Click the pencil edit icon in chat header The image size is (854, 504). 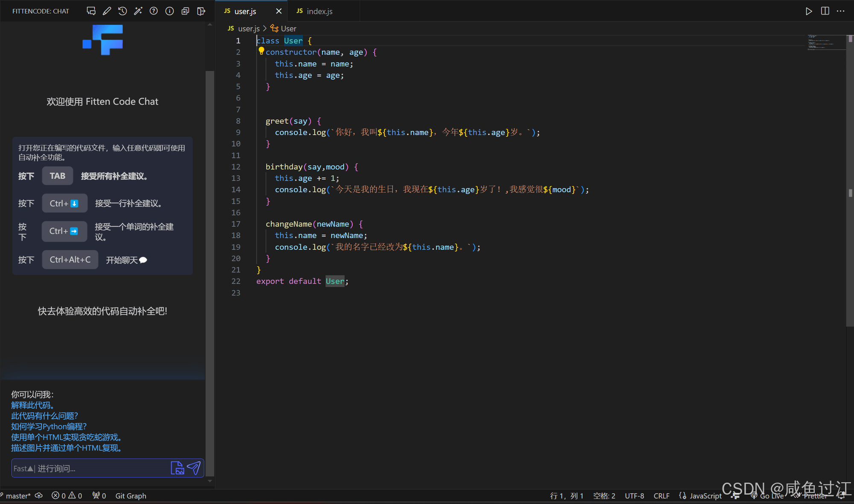[107, 11]
